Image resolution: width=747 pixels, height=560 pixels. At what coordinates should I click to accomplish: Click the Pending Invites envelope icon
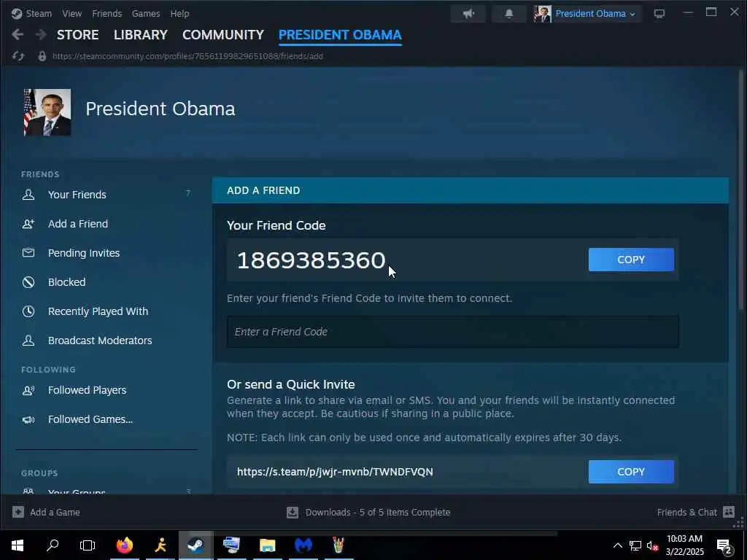28,252
